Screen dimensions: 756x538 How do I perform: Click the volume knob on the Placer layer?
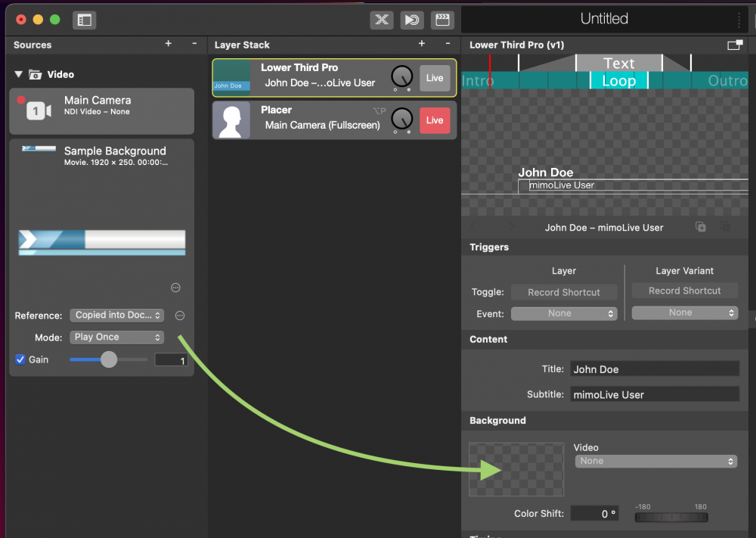tap(401, 119)
